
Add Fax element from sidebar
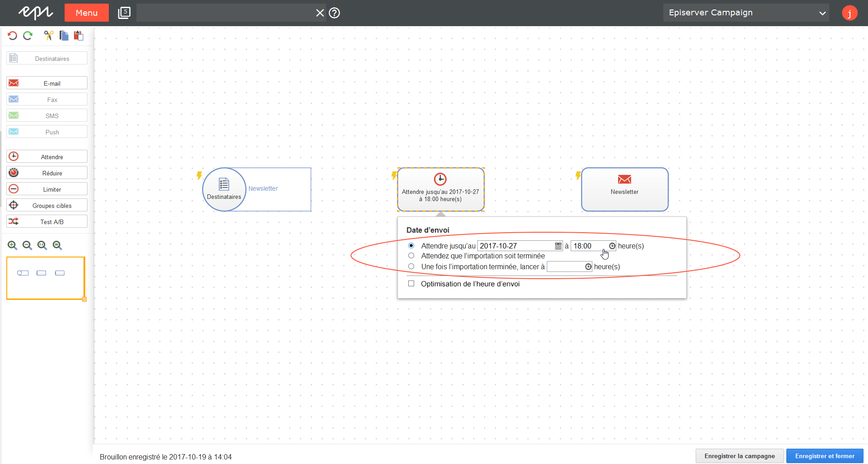(47, 99)
